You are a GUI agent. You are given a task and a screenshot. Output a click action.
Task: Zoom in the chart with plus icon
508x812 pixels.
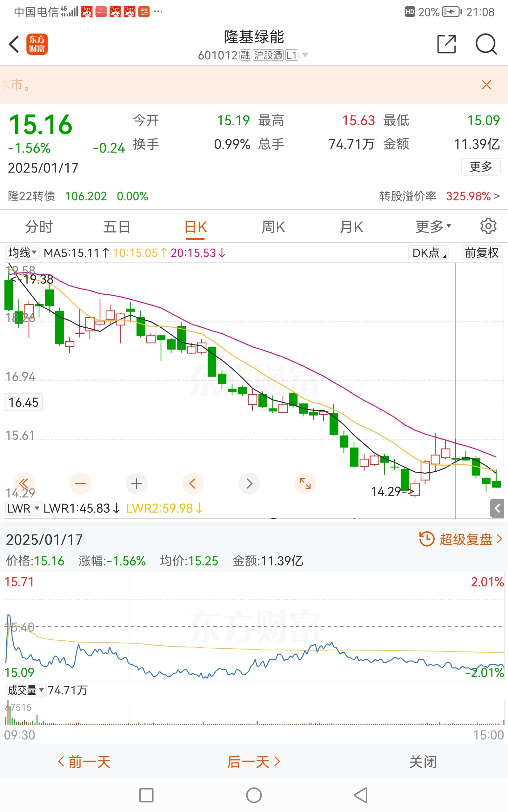coord(137,483)
